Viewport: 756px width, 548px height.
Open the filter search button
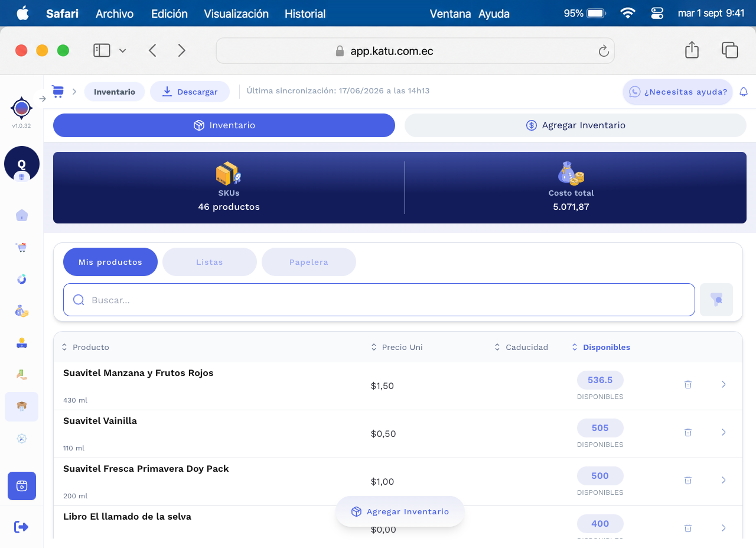point(716,300)
